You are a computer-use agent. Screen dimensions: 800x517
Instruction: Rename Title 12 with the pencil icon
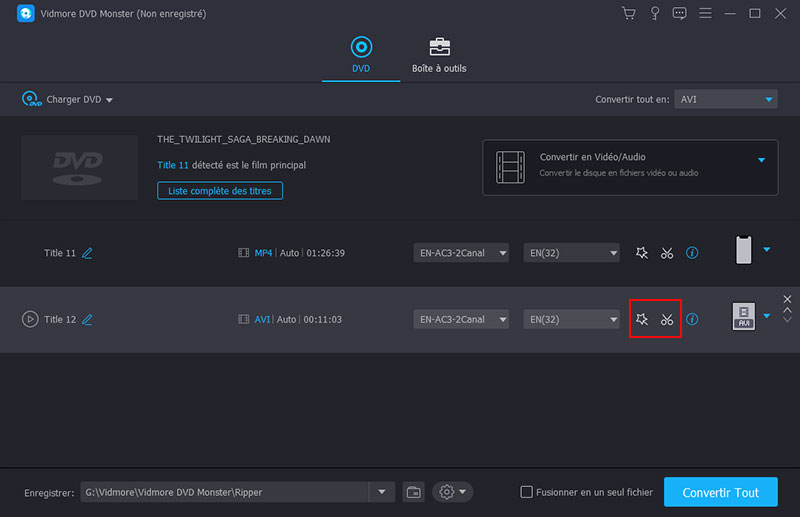click(87, 320)
